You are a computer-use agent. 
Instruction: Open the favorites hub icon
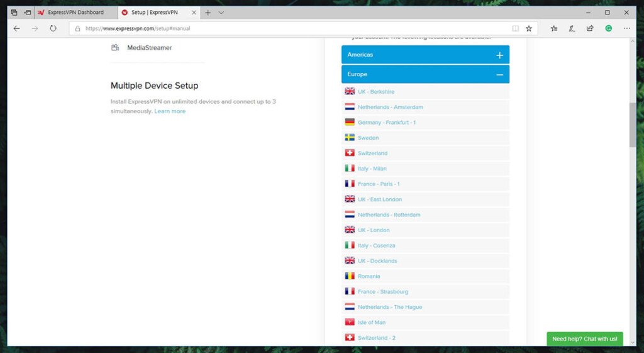(554, 28)
